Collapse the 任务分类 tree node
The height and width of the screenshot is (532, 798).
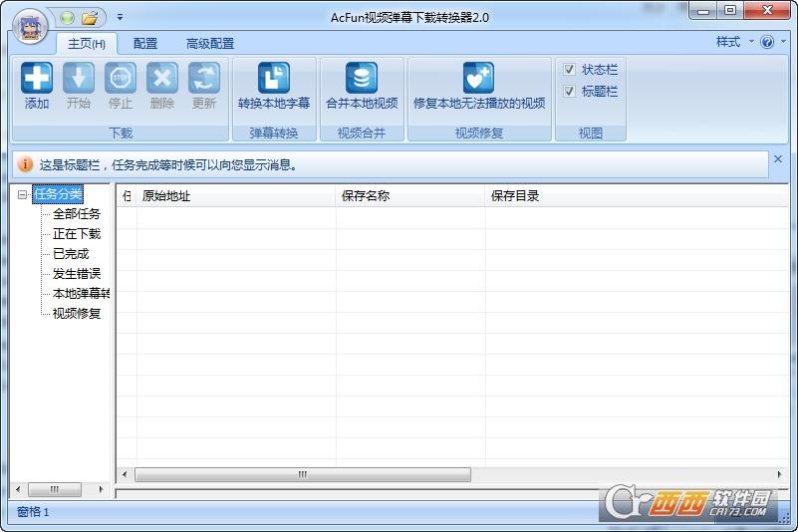[22, 194]
